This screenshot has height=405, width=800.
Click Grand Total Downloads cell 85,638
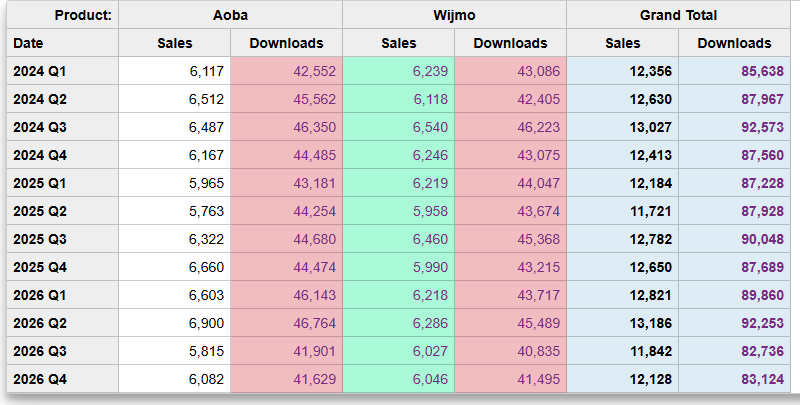(x=735, y=71)
